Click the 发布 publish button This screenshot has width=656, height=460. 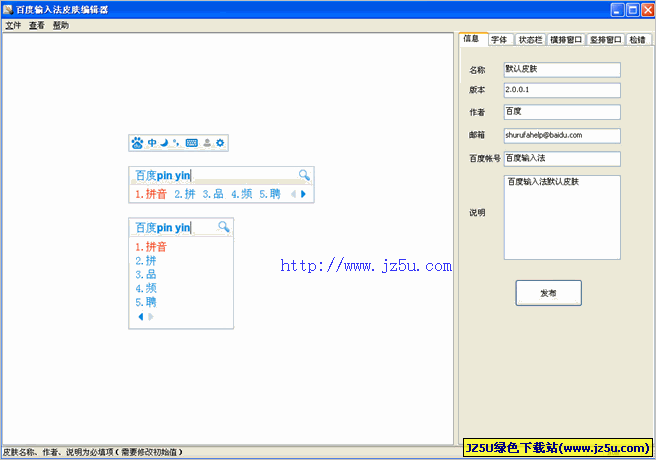[548, 293]
